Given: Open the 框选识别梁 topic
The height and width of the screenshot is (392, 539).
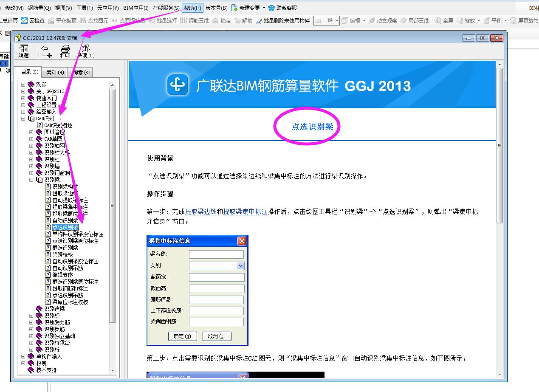Looking at the screenshot, I should pos(65,248).
